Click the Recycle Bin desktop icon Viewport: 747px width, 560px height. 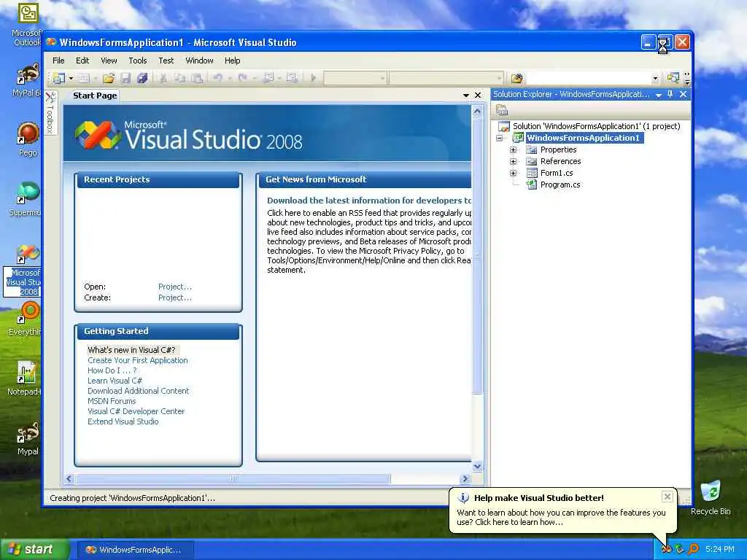tap(711, 497)
